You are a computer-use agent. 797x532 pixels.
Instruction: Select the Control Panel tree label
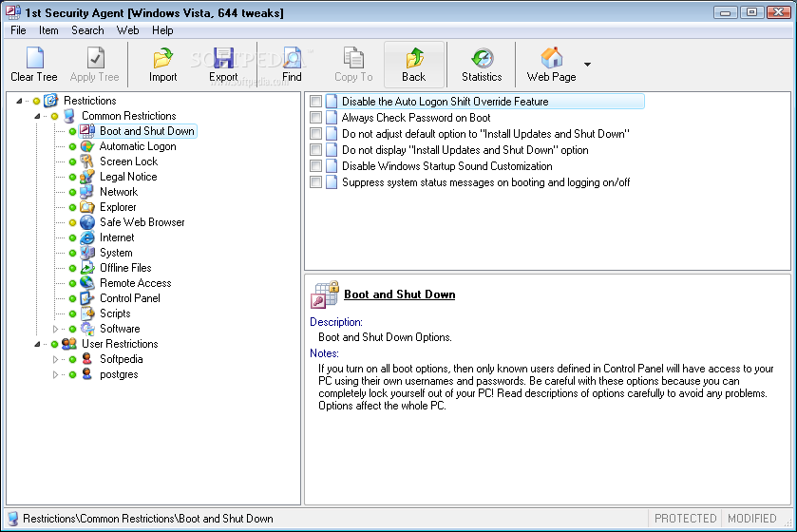(x=129, y=298)
